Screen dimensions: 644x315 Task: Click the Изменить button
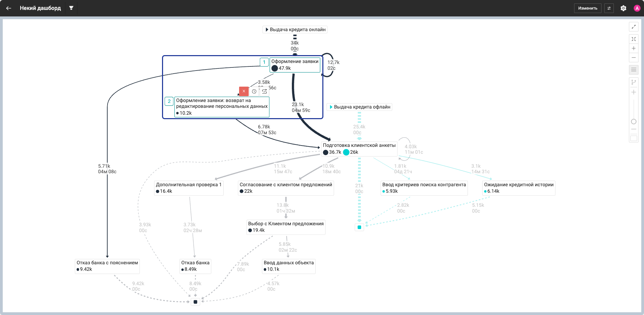coord(587,8)
